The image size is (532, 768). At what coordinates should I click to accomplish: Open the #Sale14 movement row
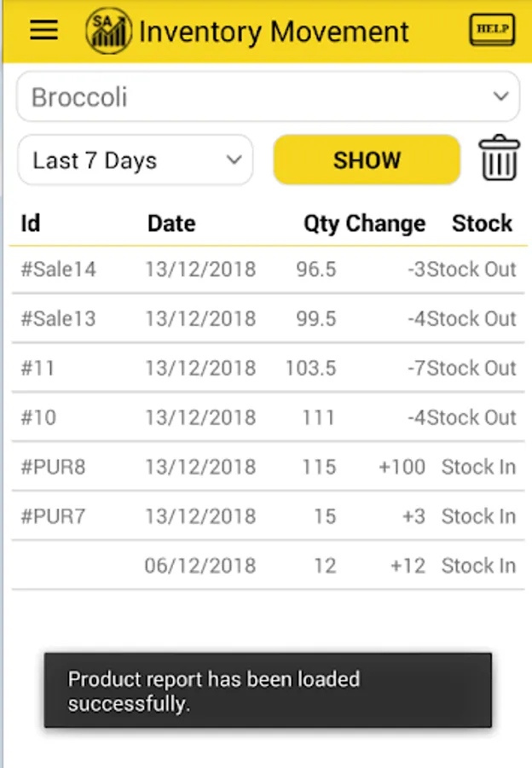[268, 270]
